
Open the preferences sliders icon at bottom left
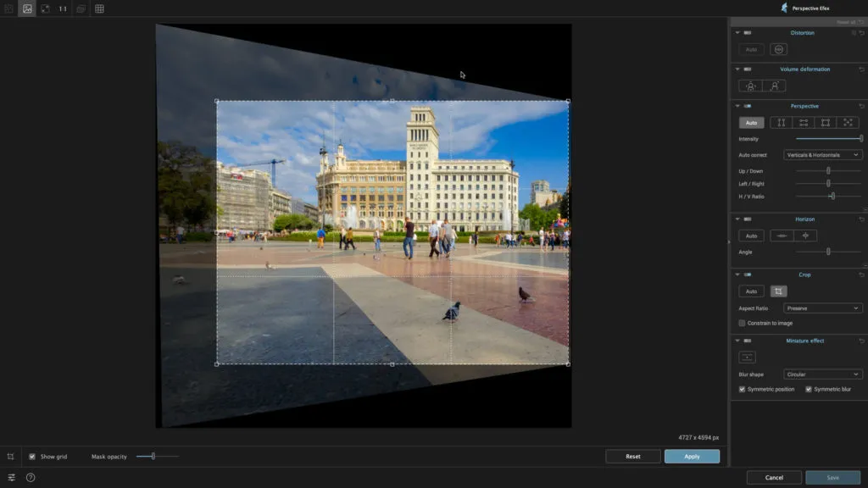(x=11, y=478)
